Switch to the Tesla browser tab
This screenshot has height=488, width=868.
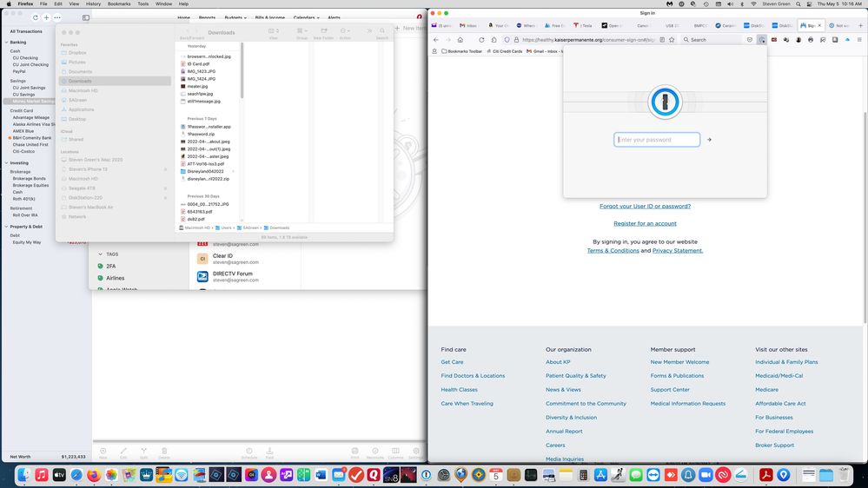tap(586, 25)
